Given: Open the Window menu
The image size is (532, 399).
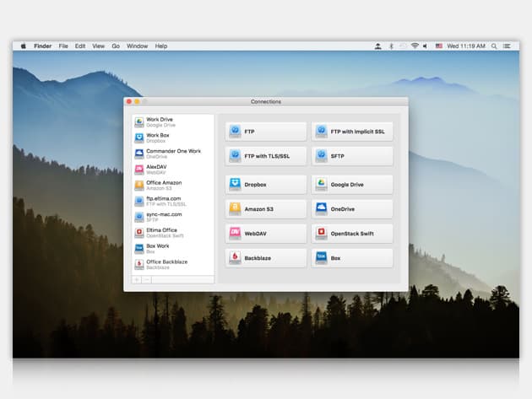Looking at the screenshot, I should point(137,46).
